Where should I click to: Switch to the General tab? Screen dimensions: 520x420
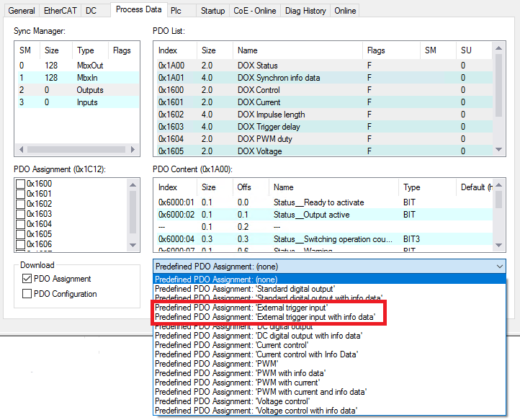22,11
